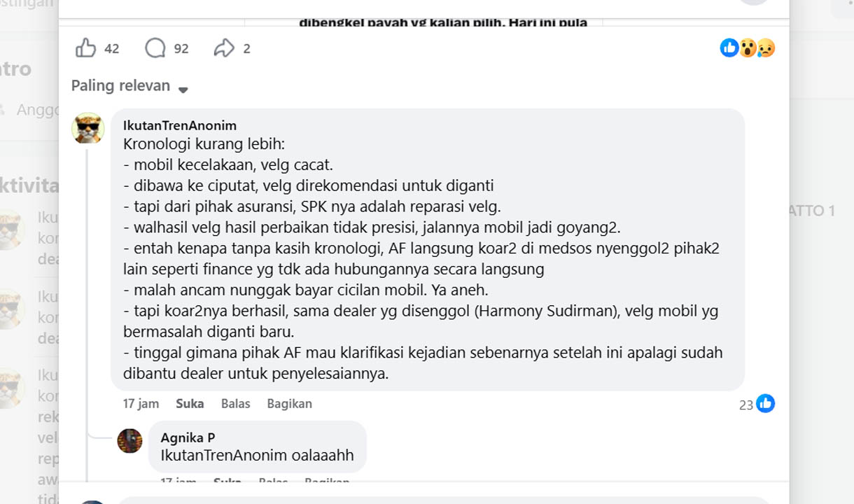Show the 23 reactions on the comment
Viewport: 854px width, 504px height.
tap(746, 405)
